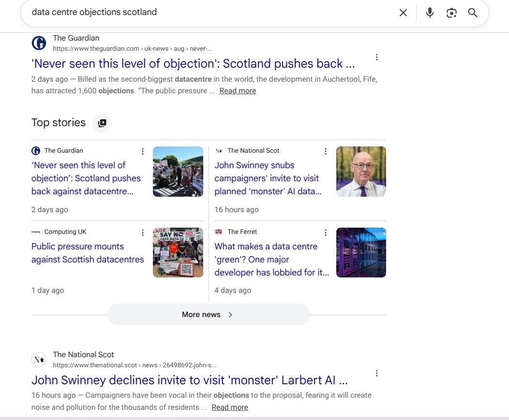Click the Computing UK source icon
509x420 pixels.
[36, 232]
